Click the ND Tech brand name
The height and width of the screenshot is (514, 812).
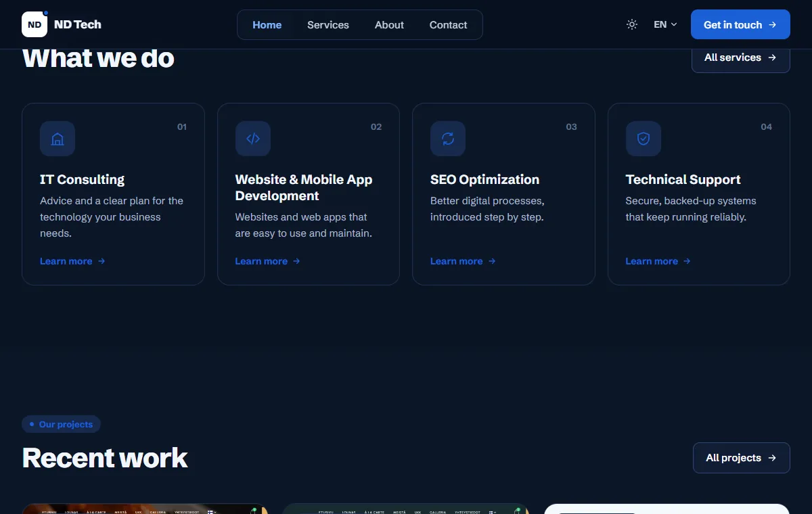[x=78, y=24]
